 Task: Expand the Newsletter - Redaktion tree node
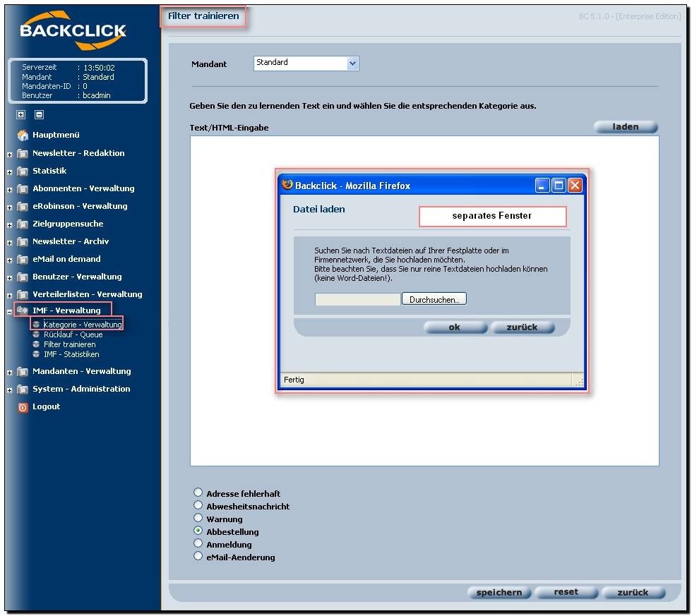point(9,154)
